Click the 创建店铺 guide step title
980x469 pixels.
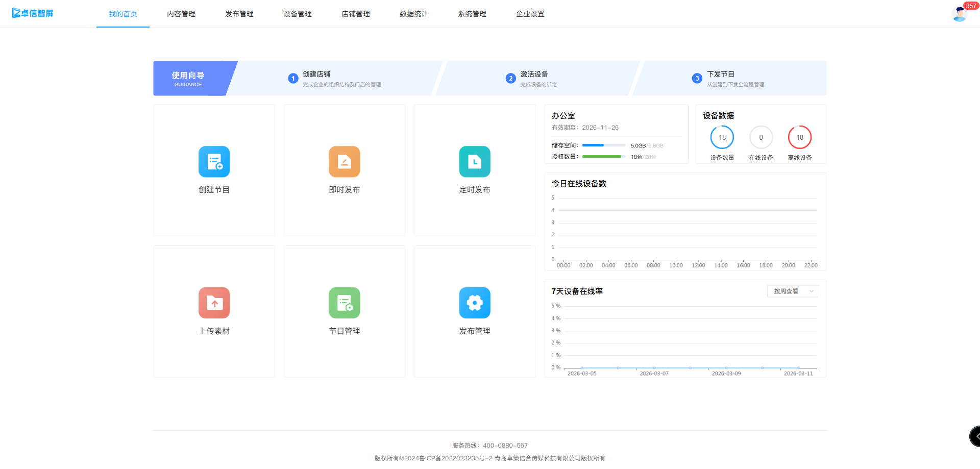316,74
